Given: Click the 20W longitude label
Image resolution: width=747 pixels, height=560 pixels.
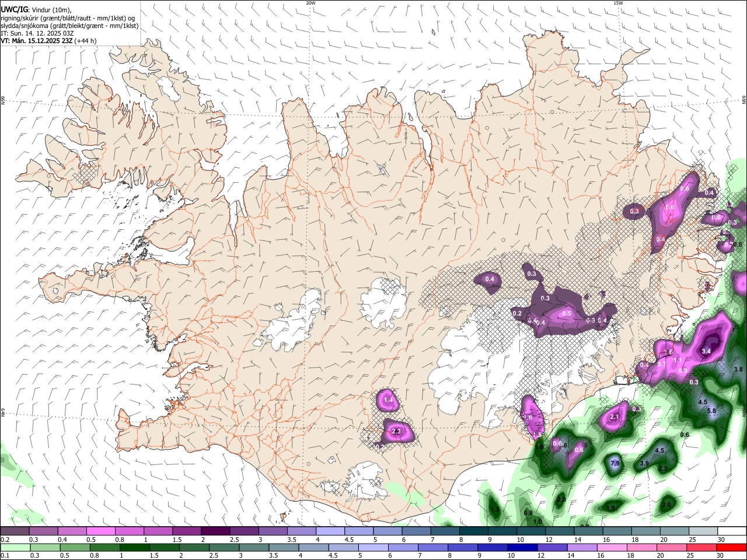Looking at the screenshot, I should click(310, 3).
